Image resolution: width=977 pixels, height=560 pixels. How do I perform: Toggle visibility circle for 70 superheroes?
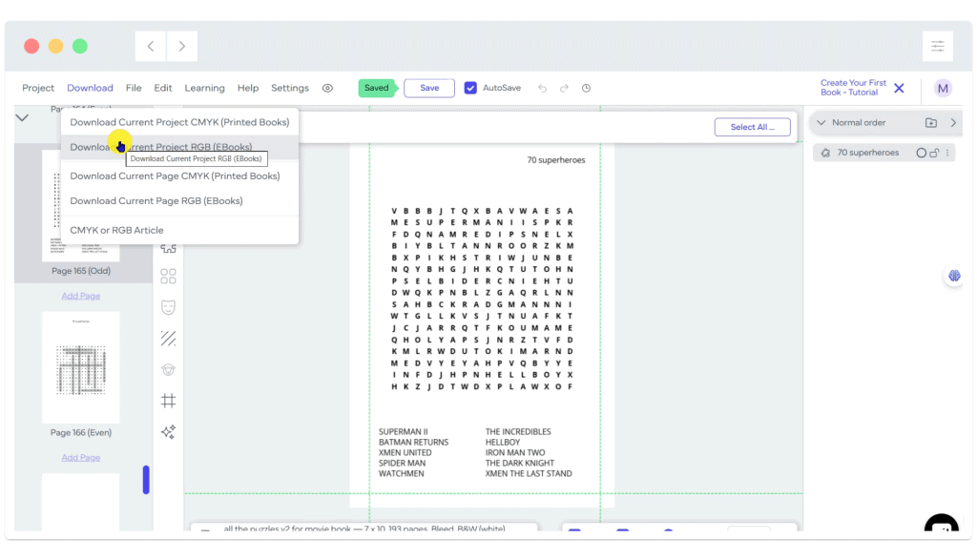pos(921,153)
